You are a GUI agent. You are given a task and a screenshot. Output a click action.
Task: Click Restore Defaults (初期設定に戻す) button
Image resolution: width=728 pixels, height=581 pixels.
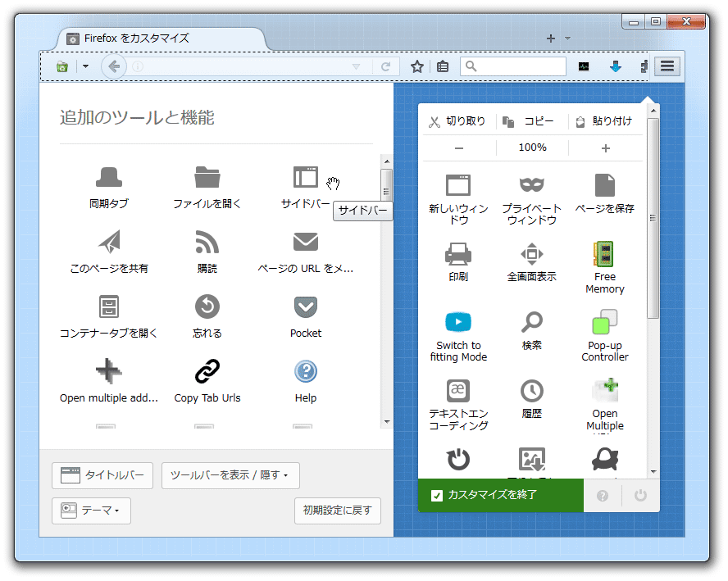pos(338,511)
